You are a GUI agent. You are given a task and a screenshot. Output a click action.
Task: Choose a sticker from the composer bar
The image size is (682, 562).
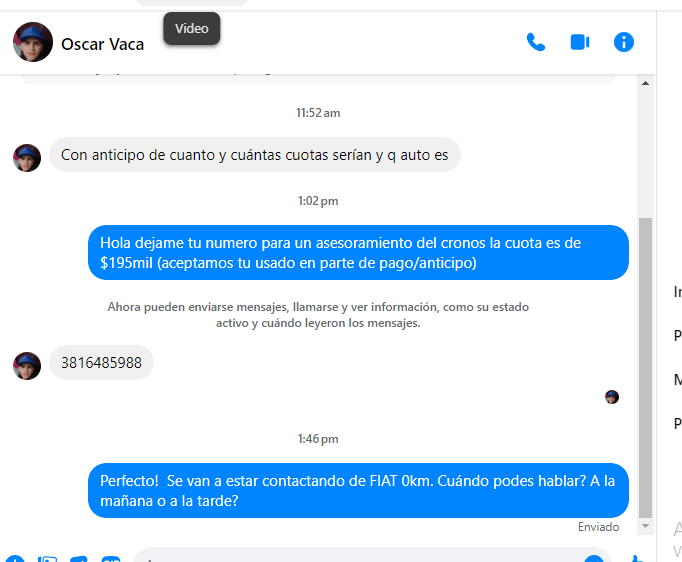[79, 559]
